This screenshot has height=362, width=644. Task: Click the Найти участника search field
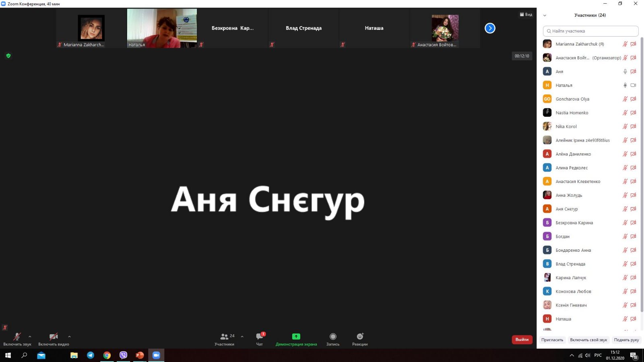click(590, 31)
